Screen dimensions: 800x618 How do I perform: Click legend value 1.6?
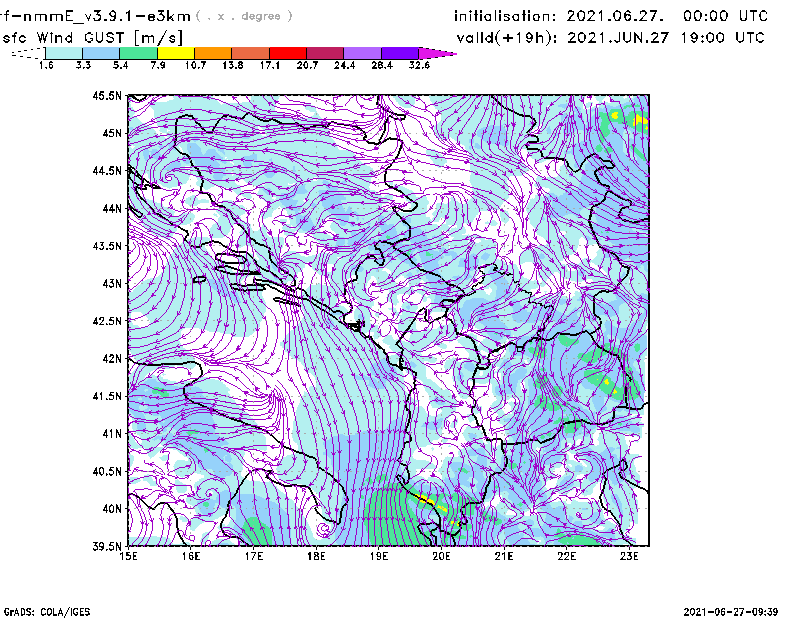click(x=46, y=65)
